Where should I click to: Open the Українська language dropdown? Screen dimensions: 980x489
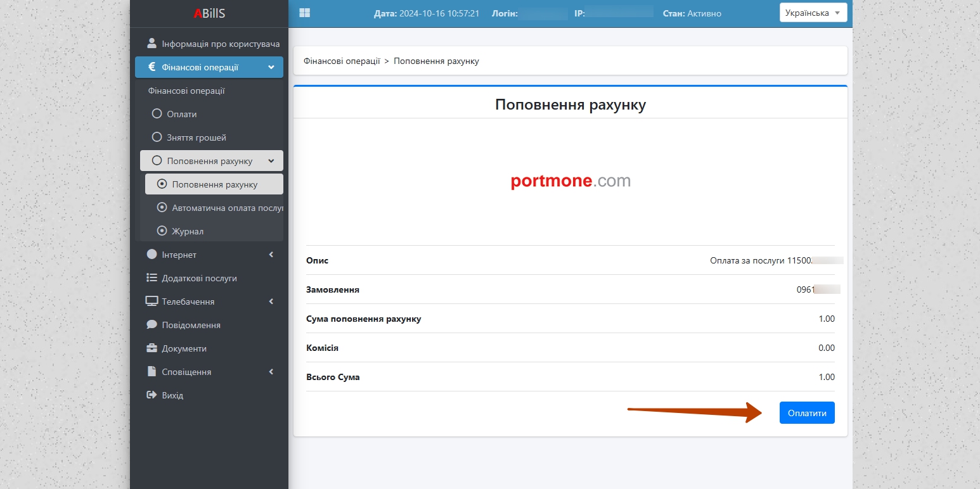(x=813, y=13)
